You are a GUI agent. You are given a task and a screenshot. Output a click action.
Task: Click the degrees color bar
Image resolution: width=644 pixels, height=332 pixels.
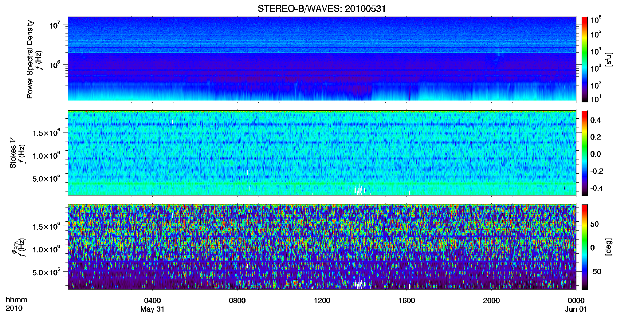pos(585,247)
